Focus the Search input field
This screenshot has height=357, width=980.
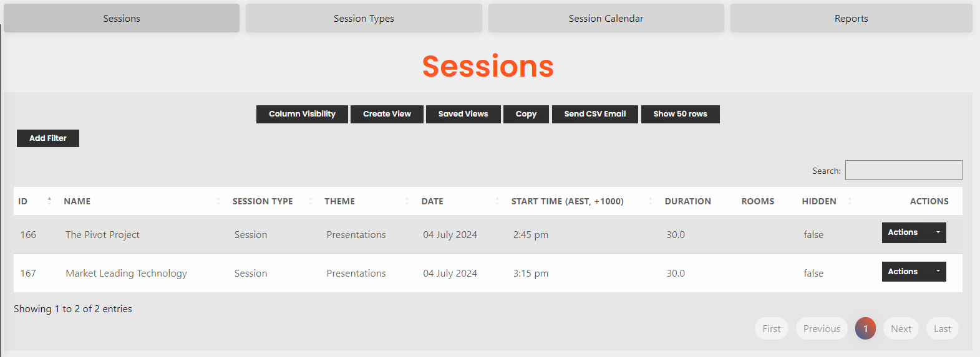click(904, 170)
